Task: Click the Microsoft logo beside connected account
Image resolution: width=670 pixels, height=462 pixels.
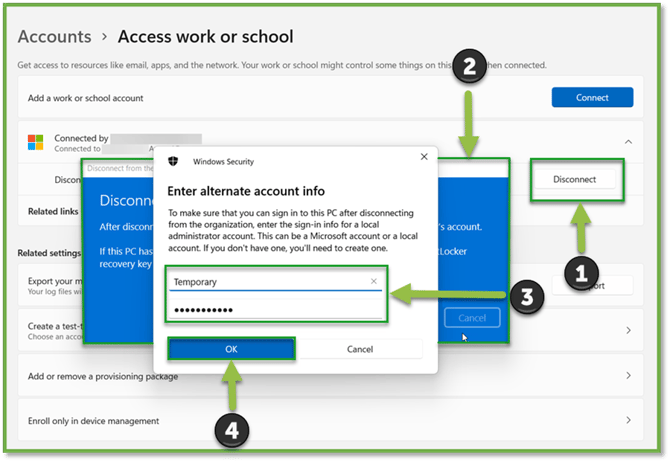Action: click(35, 142)
